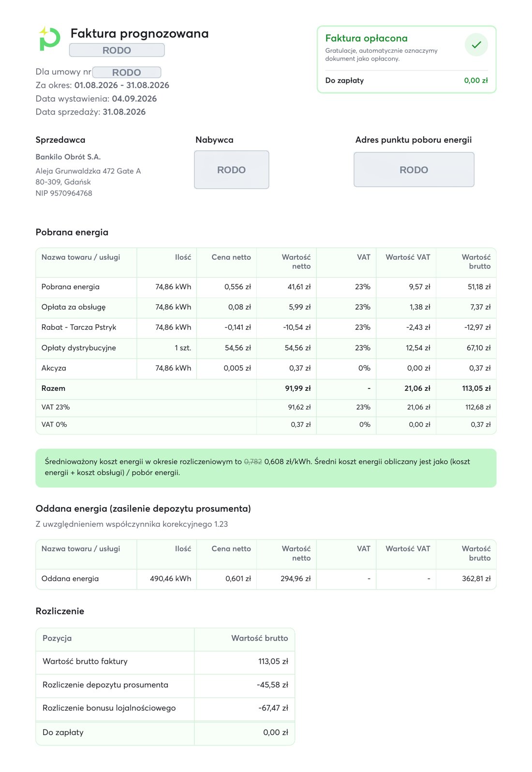
Task: Select the excise net price 0,005 zł
Action: (237, 368)
